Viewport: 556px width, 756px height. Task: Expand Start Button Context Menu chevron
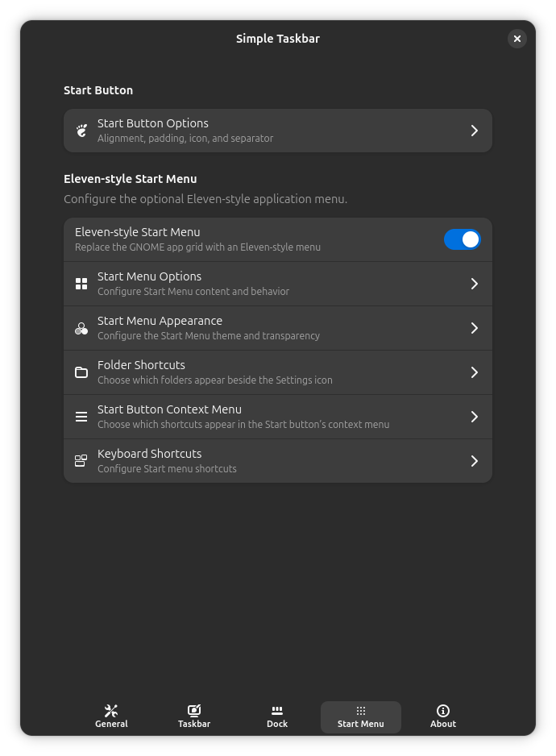475,417
